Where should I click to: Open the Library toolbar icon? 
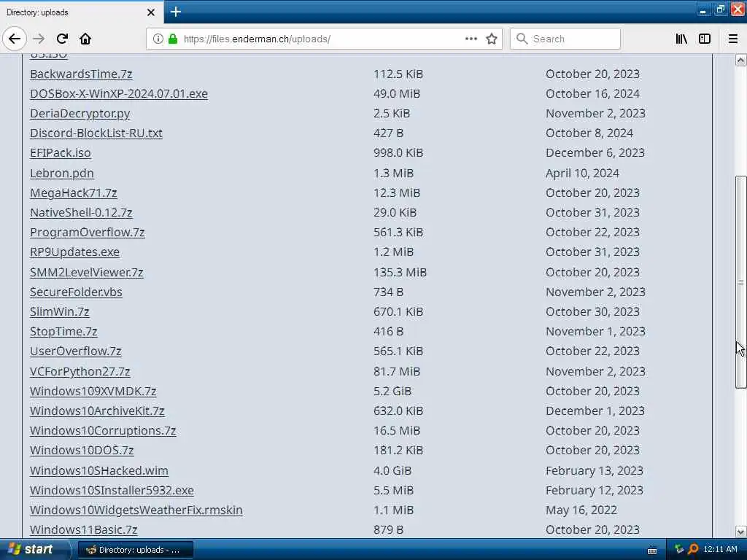pos(681,39)
